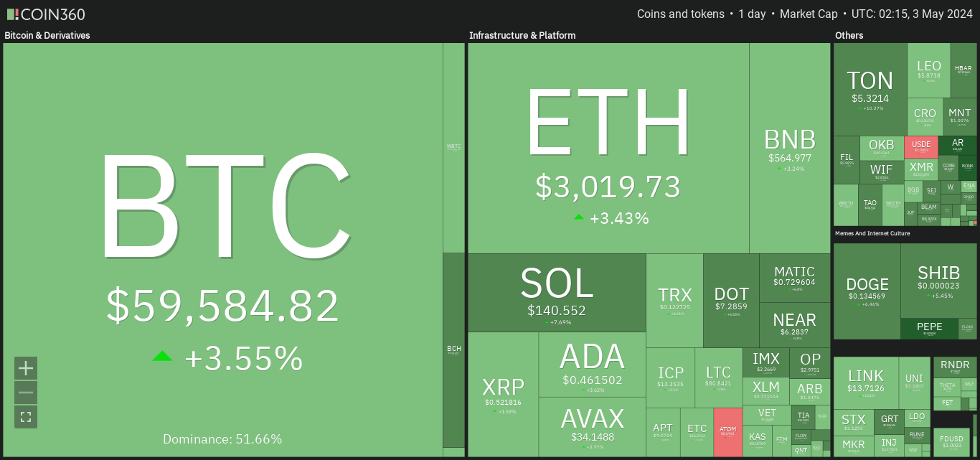
Task: Select the TON tile
Action: coord(870,89)
